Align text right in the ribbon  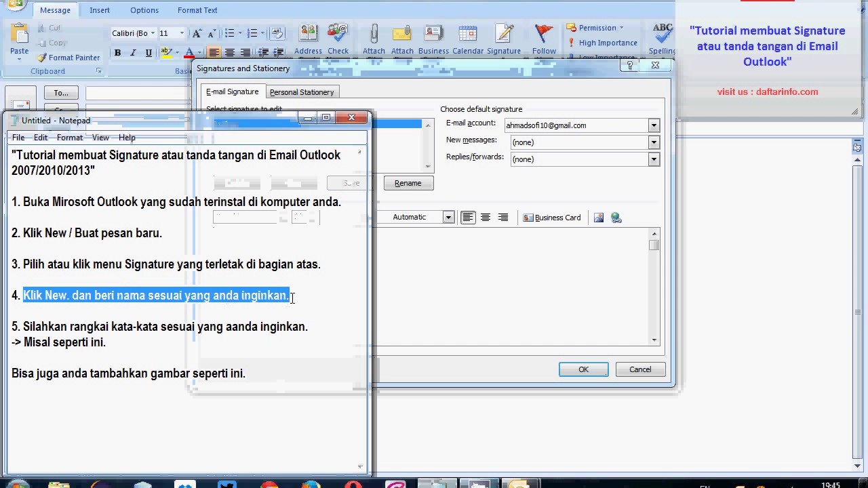245,53
